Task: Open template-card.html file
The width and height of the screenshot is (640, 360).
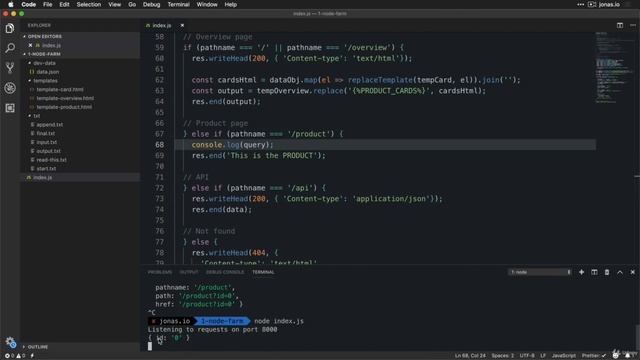Action: tap(60, 89)
